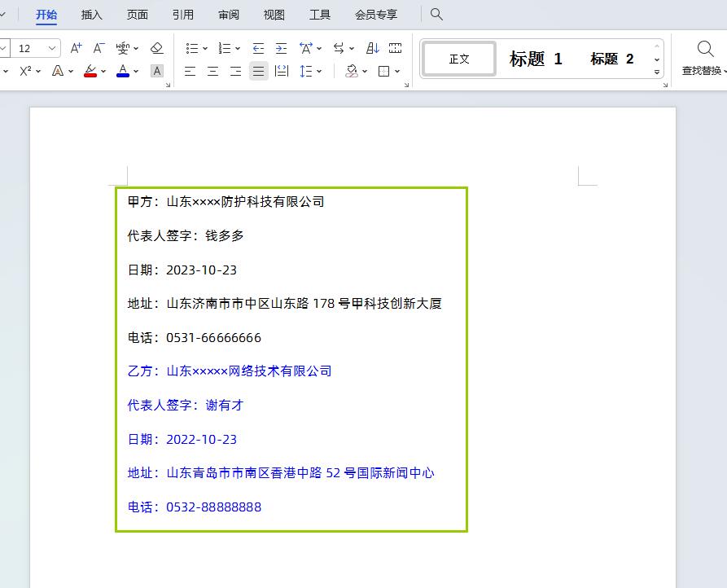
Task: Click text line 电话：0532-88888888
Action: click(195, 507)
